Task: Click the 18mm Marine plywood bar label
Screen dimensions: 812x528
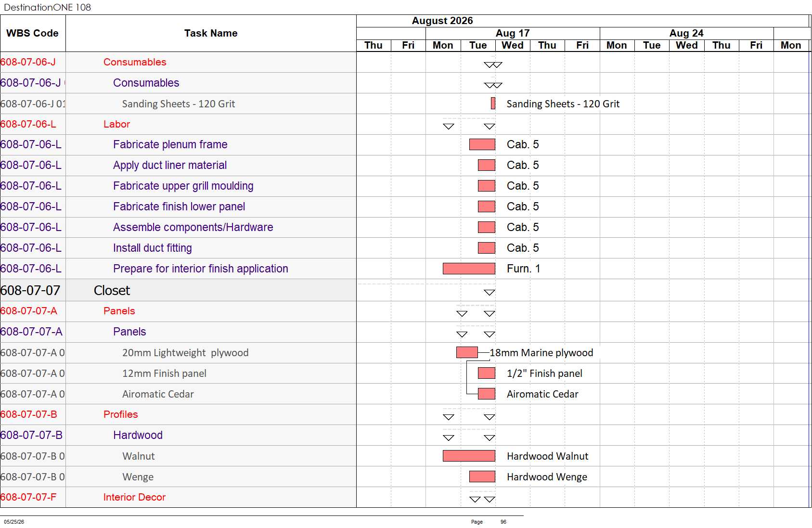Action: point(541,353)
